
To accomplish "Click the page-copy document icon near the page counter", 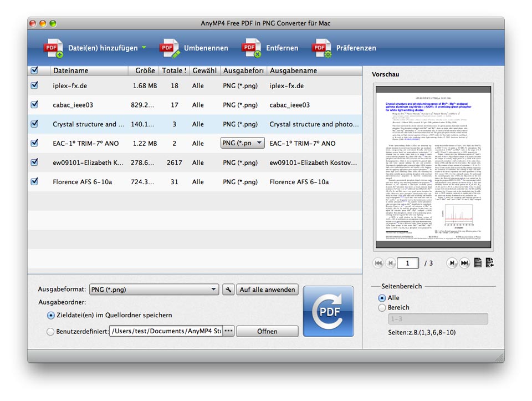I will 478,262.
